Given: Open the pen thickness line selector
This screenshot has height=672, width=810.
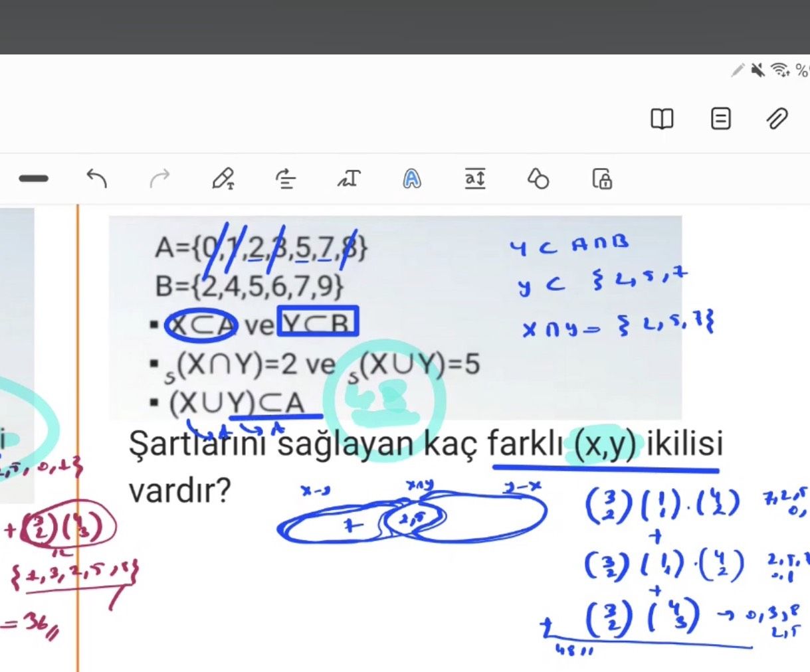Looking at the screenshot, I should (34, 178).
